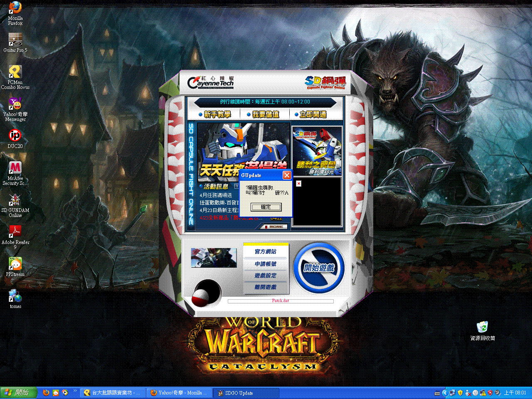This screenshot has height=399, width=532.
Task: Click the red shield security alert tray icon
Action: [x=490, y=393]
